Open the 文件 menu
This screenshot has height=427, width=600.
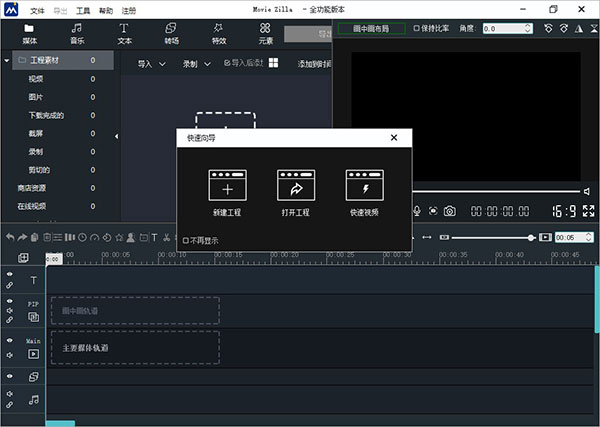pos(38,9)
